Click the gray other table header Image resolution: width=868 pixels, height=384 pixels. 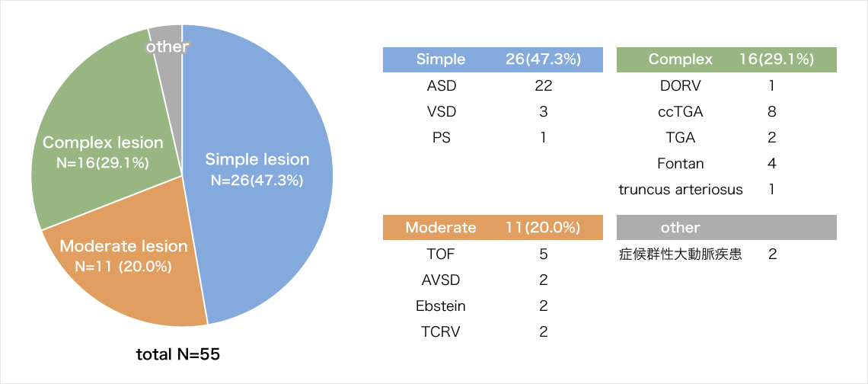(726, 227)
